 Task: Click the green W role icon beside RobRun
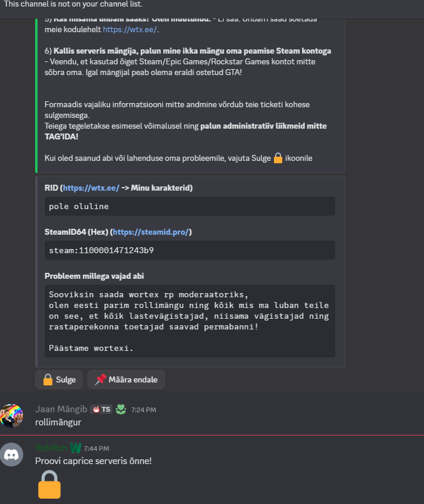point(75,448)
